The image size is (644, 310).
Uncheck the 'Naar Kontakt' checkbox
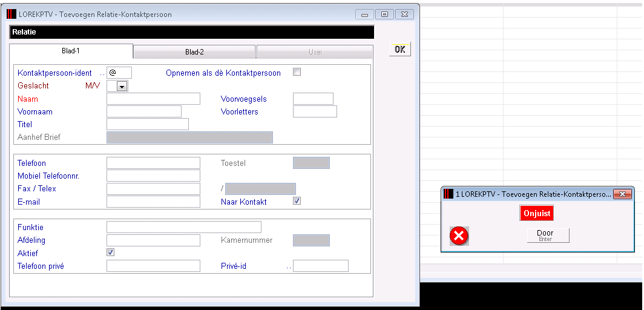(x=297, y=201)
